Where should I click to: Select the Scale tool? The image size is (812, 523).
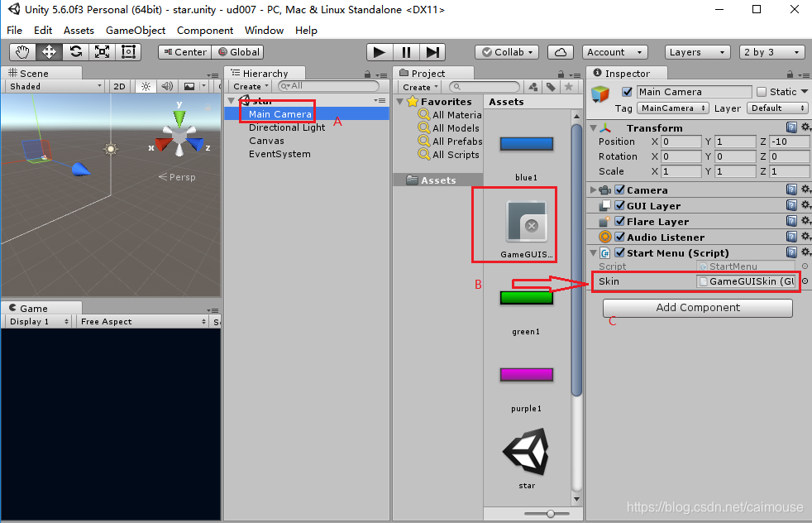pyautogui.click(x=102, y=52)
